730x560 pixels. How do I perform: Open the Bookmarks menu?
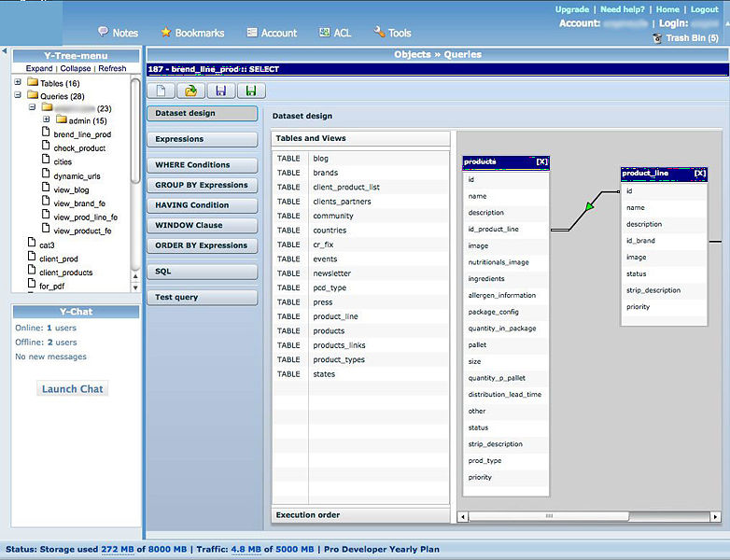[191, 33]
